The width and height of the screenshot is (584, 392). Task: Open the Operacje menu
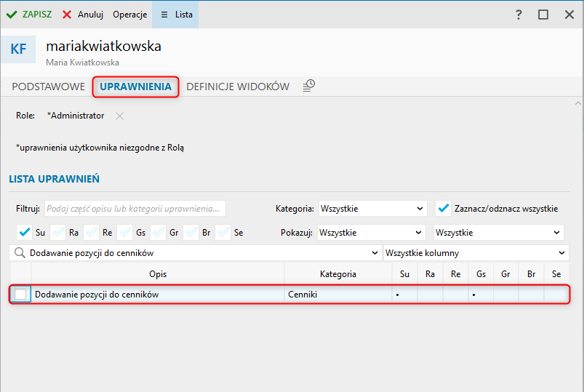[130, 15]
